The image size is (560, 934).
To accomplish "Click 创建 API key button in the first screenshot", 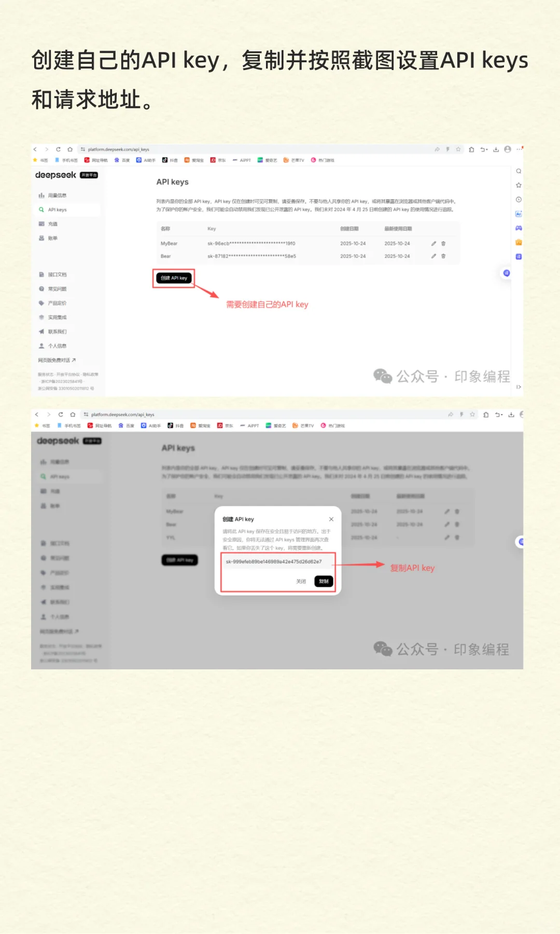I will tap(174, 278).
